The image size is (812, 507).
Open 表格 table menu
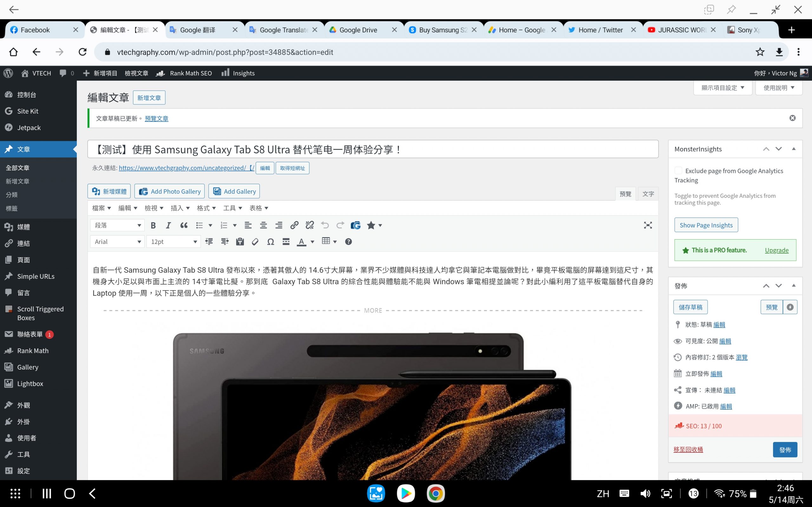tap(259, 208)
